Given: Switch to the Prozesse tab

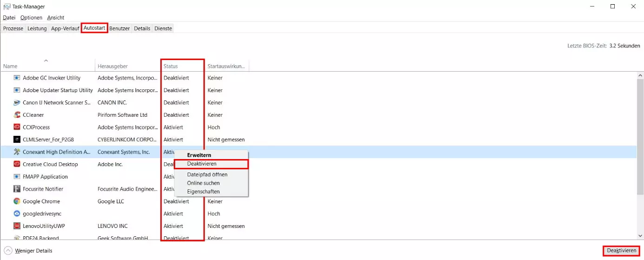Looking at the screenshot, I should 13,28.
